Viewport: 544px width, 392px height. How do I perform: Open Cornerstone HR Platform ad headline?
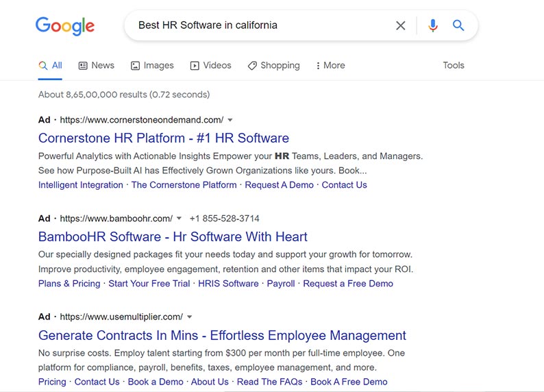[x=164, y=138]
